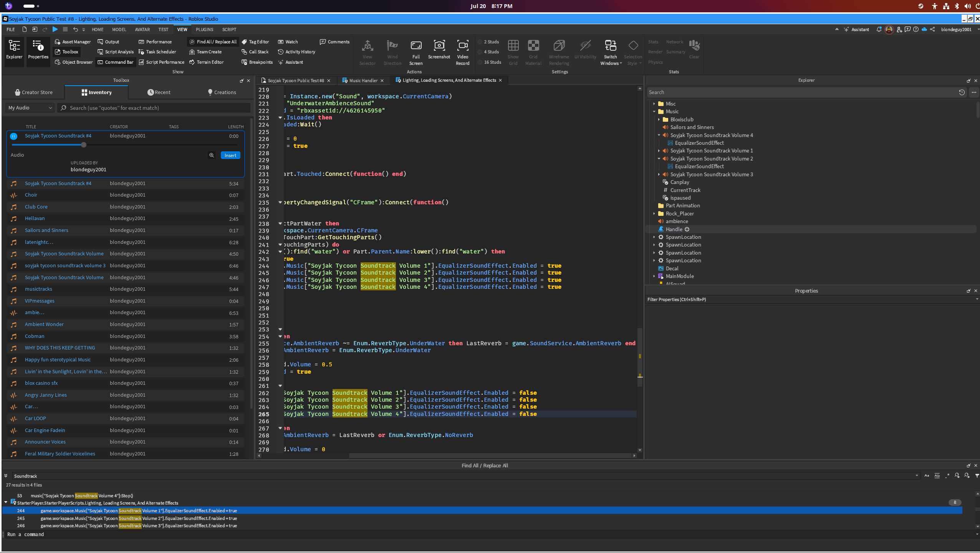This screenshot has height=553, width=980.
Task: Click the Ambient Wonder audio title
Action: 44,325
